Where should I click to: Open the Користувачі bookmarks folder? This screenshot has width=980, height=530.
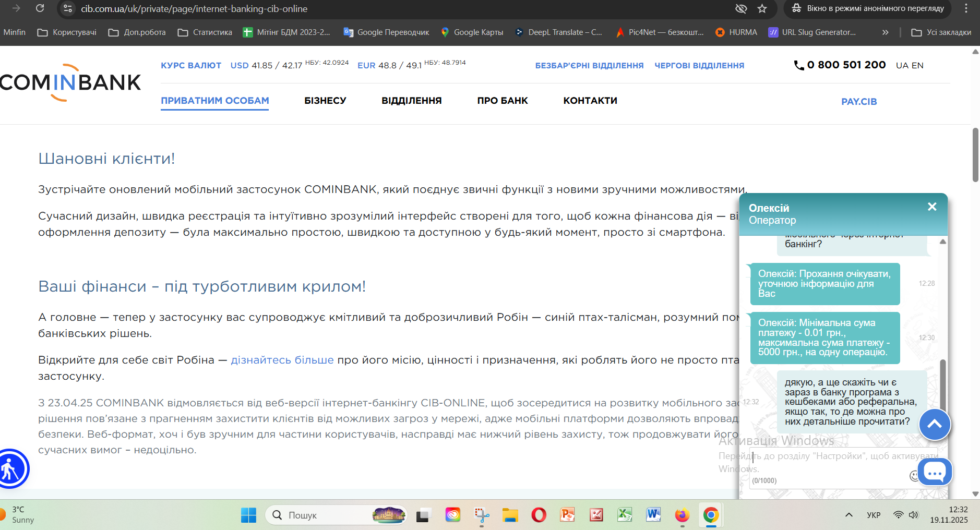pos(67,32)
